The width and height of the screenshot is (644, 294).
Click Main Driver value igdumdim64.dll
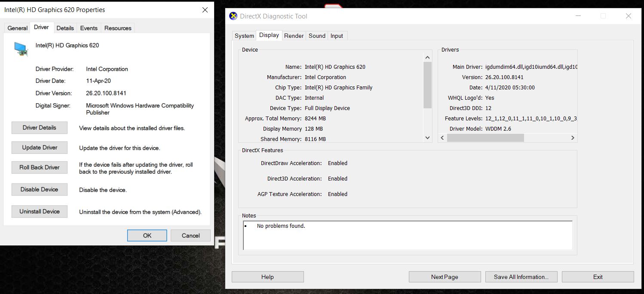pos(531,67)
